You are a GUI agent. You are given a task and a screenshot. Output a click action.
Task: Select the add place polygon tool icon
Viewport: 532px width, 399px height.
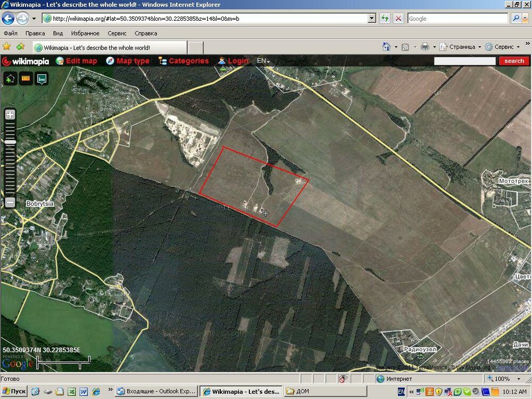point(10,78)
